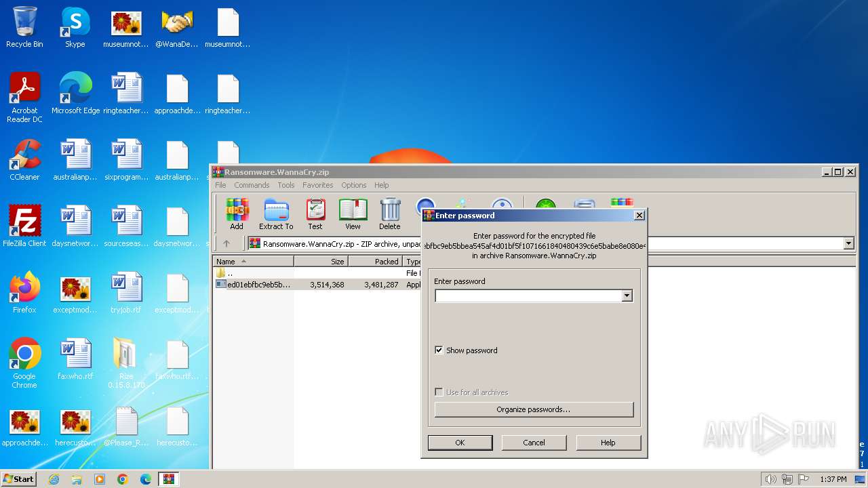This screenshot has width=868, height=488.
Task: Focus the Enter password text field
Action: [x=528, y=296]
